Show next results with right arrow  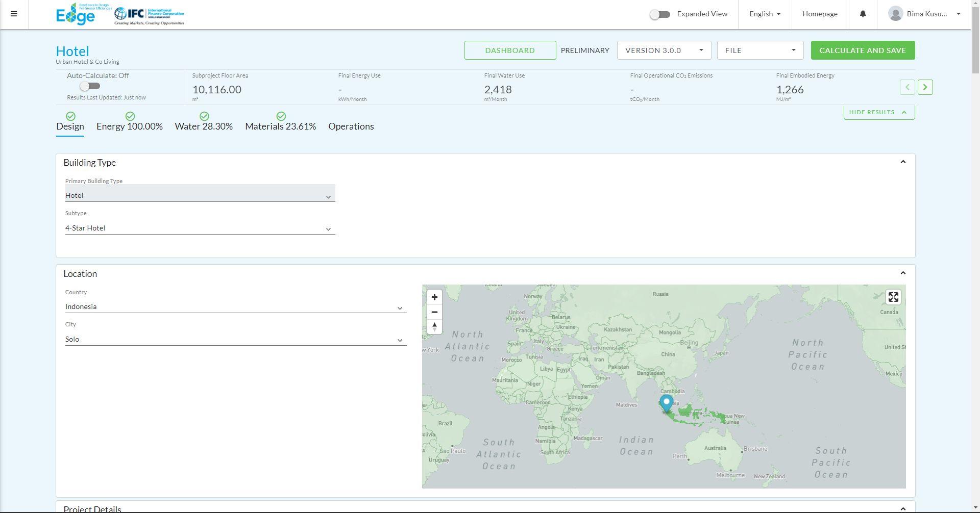925,87
